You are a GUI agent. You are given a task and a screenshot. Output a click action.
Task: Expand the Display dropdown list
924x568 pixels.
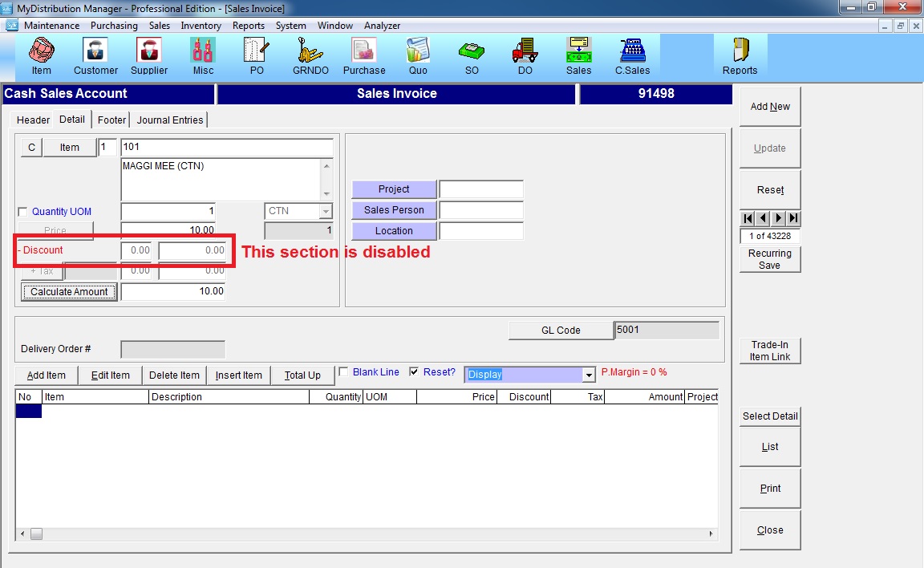coord(589,375)
